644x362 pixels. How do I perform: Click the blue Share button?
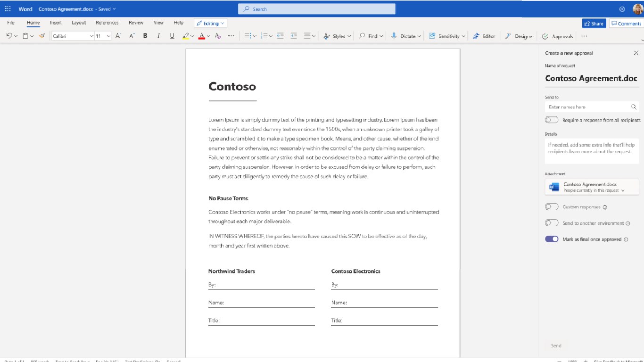coord(594,24)
